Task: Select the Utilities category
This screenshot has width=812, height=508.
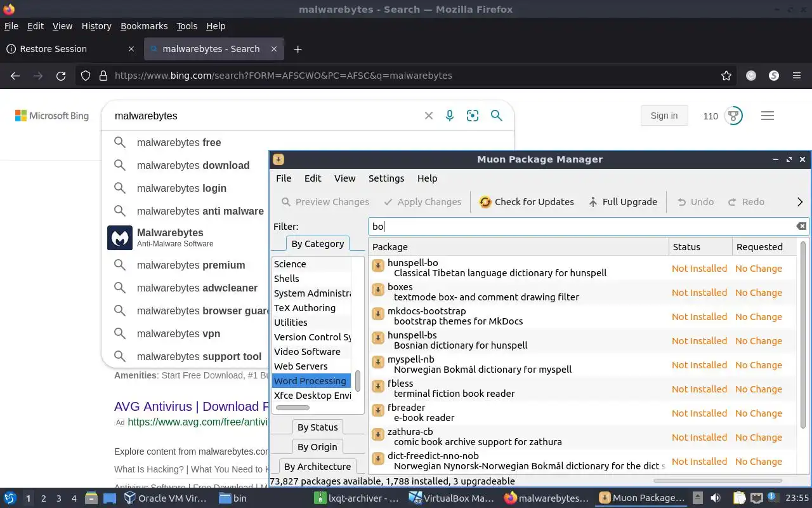Action: coord(311,323)
